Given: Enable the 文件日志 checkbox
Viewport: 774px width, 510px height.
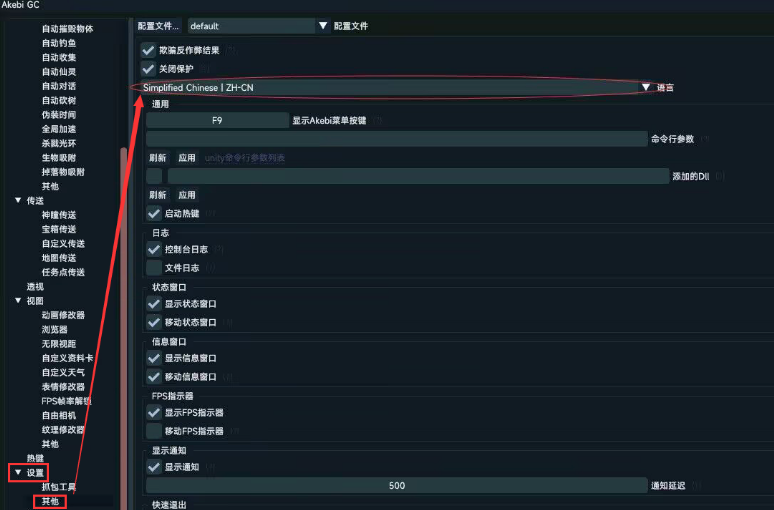Looking at the screenshot, I should pyautogui.click(x=154, y=268).
